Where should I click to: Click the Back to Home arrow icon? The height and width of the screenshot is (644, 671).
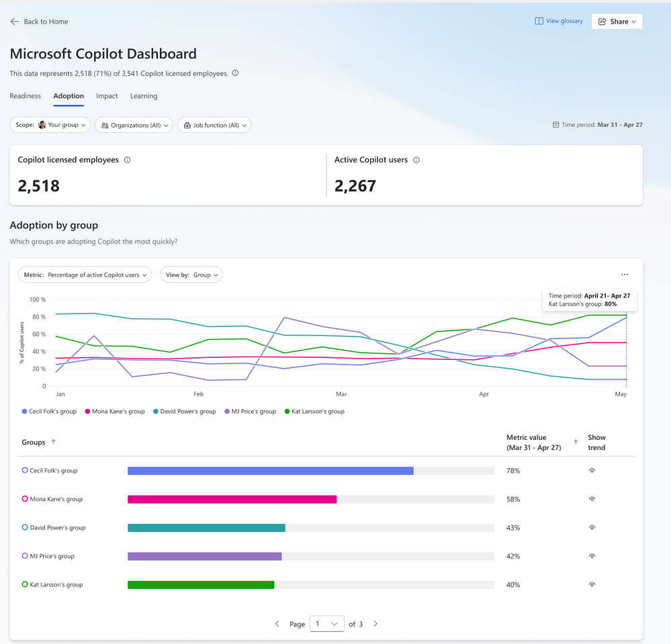tap(15, 21)
